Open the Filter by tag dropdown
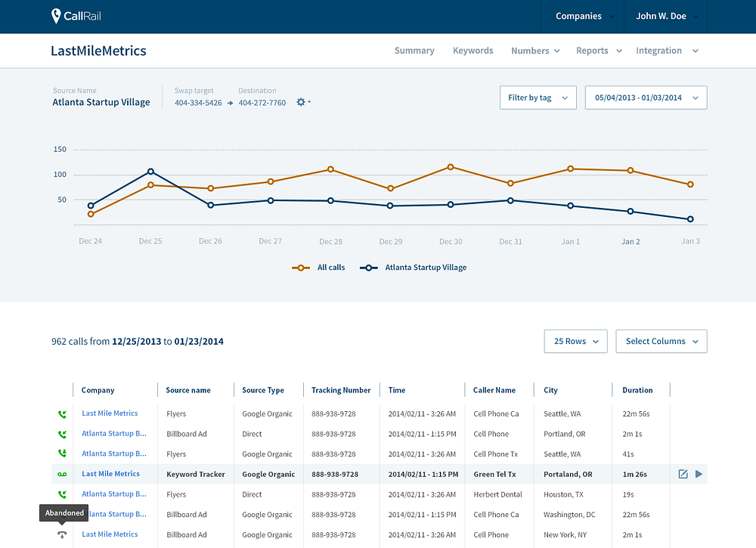 538,98
